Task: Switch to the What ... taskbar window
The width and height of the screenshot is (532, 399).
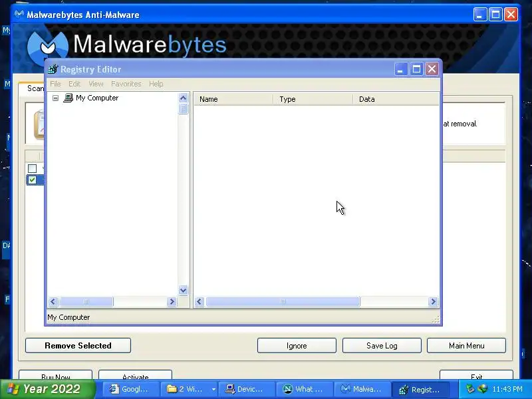Action: pyautogui.click(x=304, y=390)
